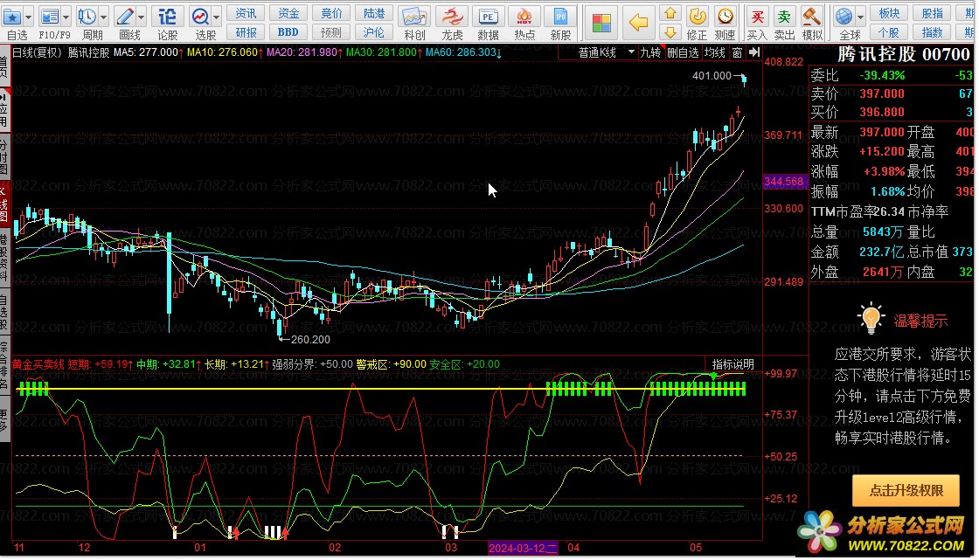Click the 腾讯控股 00700 stock title
The image size is (979, 560).
point(903,54)
